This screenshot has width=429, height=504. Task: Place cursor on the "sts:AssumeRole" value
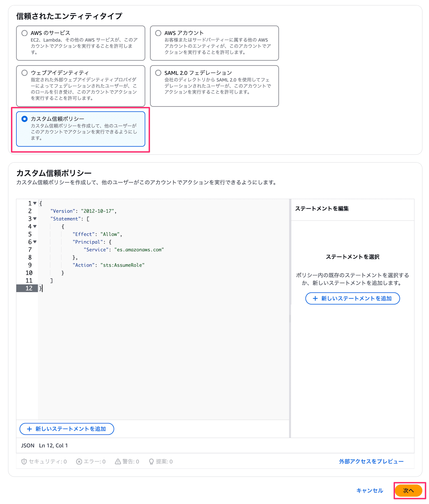[122, 265]
